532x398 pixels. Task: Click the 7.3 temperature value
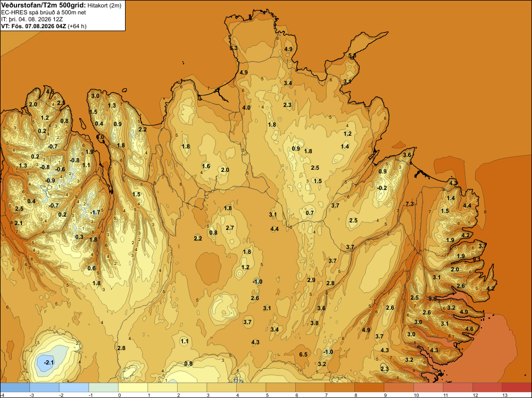tap(410, 204)
